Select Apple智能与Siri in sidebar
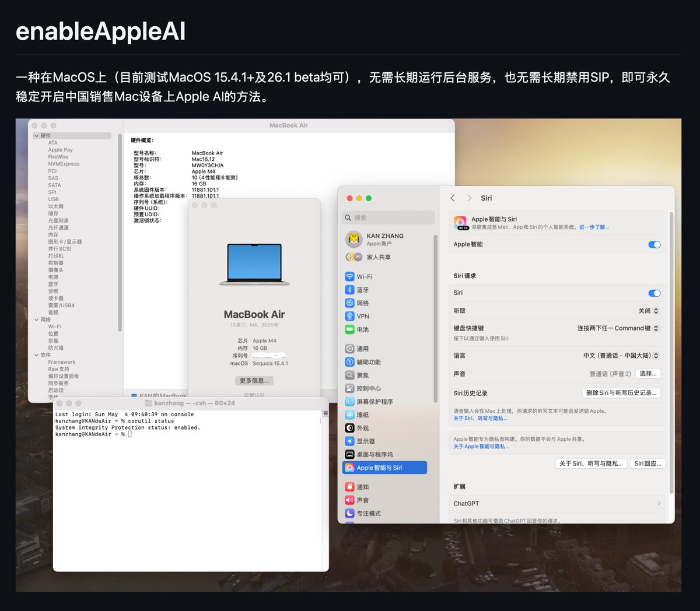This screenshot has height=611, width=700. point(385,468)
